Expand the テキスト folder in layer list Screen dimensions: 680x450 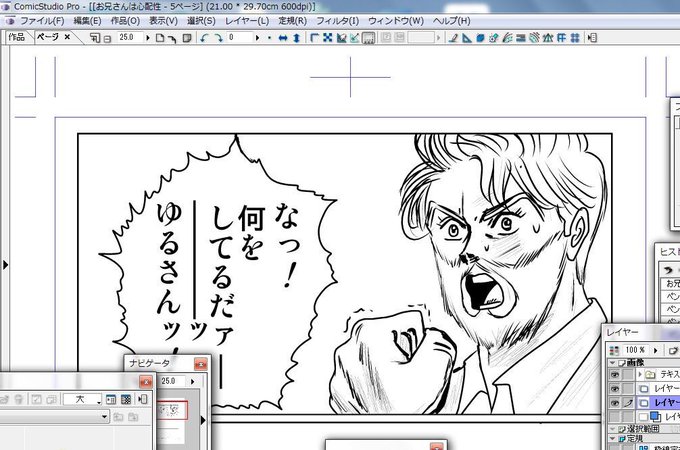click(x=640, y=374)
